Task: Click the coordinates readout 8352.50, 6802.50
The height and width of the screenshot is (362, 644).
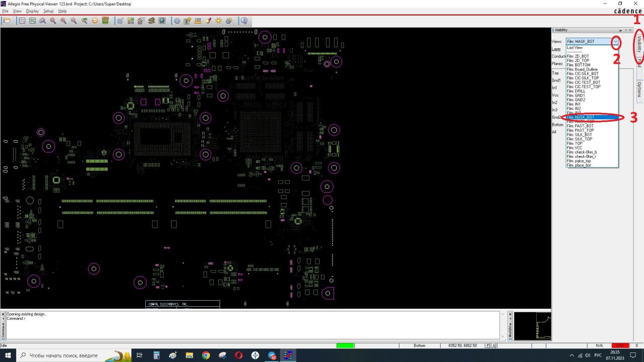Action: pyautogui.click(x=462, y=345)
